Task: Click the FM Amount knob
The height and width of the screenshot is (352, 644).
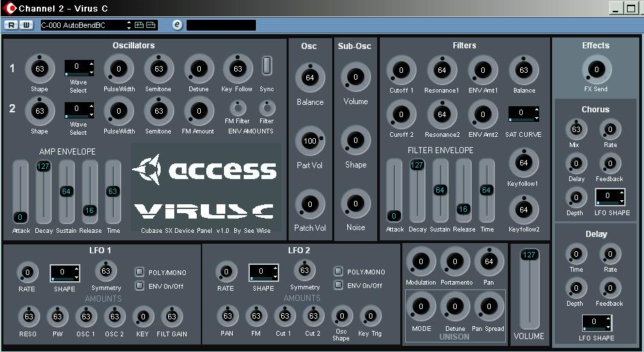Action: tap(199, 111)
